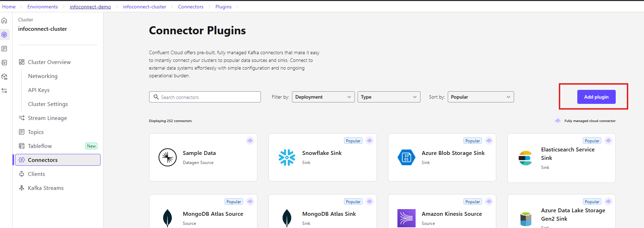This screenshot has height=228, width=644.
Task: Click the Popular badge on MongoDB Atlas Sink card
Action: 353,202
